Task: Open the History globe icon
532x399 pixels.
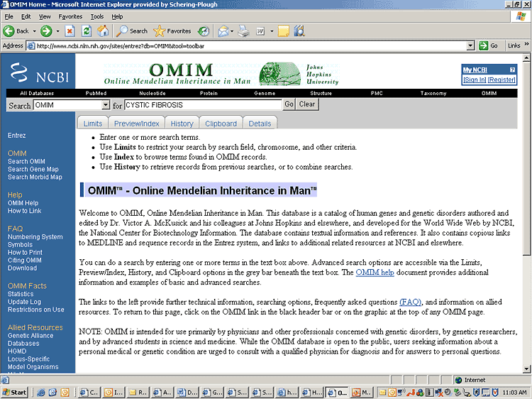Action: (x=204, y=31)
